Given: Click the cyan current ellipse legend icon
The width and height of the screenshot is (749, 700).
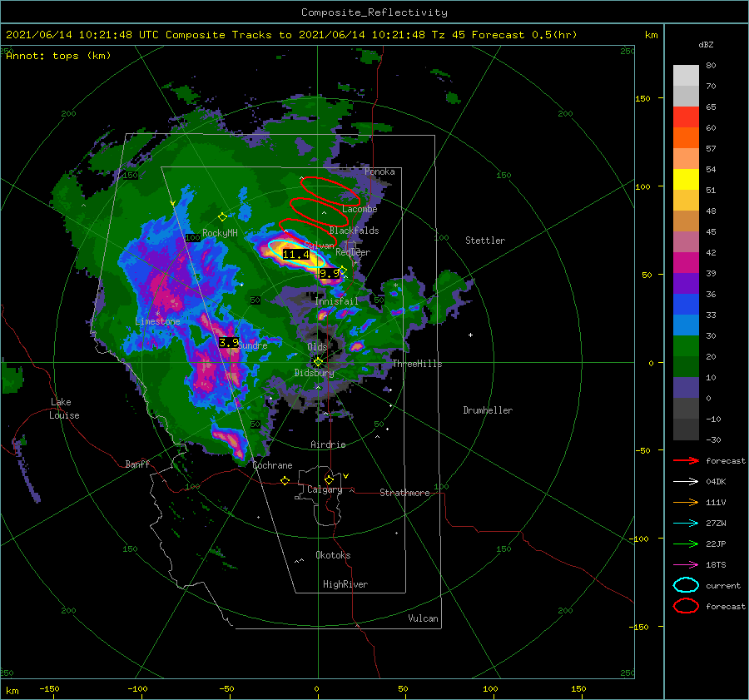Looking at the screenshot, I should 686,585.
